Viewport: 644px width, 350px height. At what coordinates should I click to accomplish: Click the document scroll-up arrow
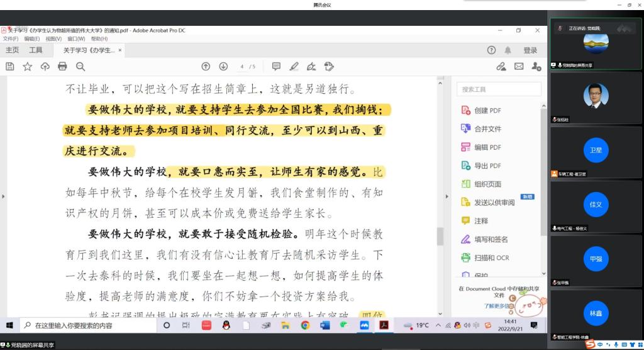pos(440,82)
